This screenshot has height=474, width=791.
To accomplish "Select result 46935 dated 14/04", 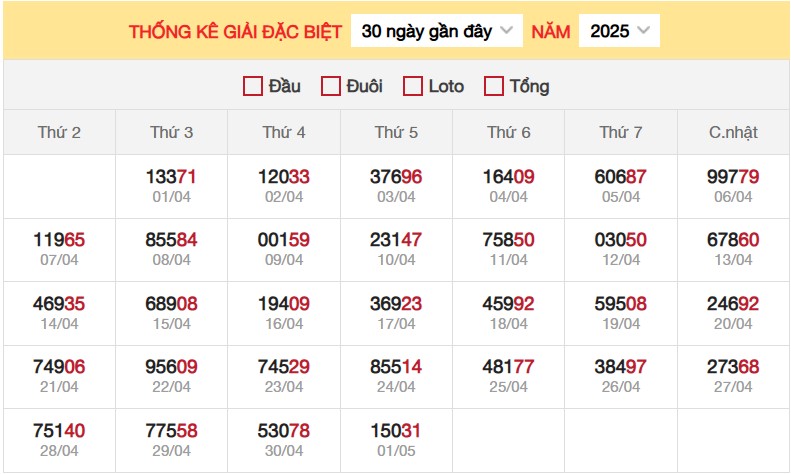I will [59, 304].
